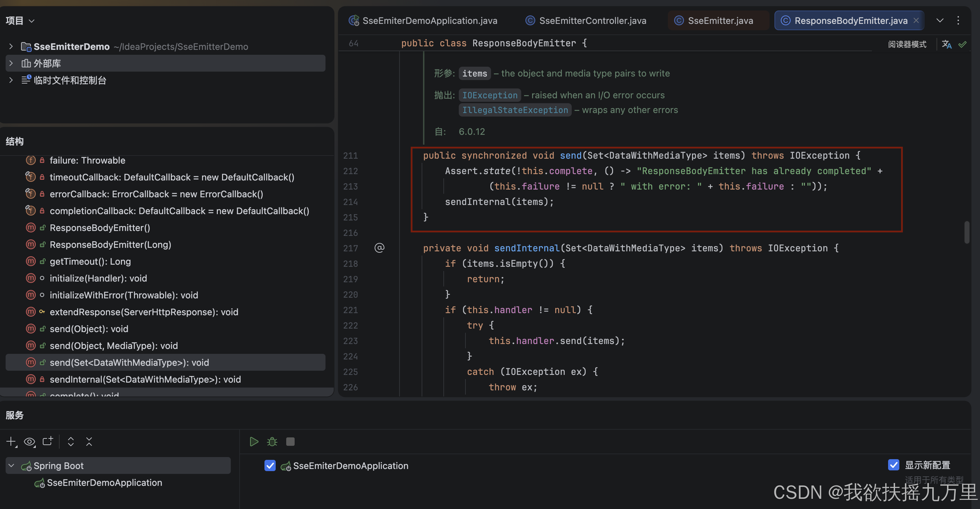Click the 结构 panel title
This screenshot has height=509, width=980.
coord(14,141)
